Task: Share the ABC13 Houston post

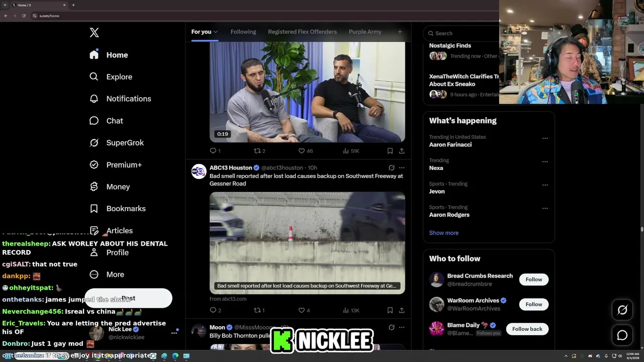Action: click(x=401, y=310)
